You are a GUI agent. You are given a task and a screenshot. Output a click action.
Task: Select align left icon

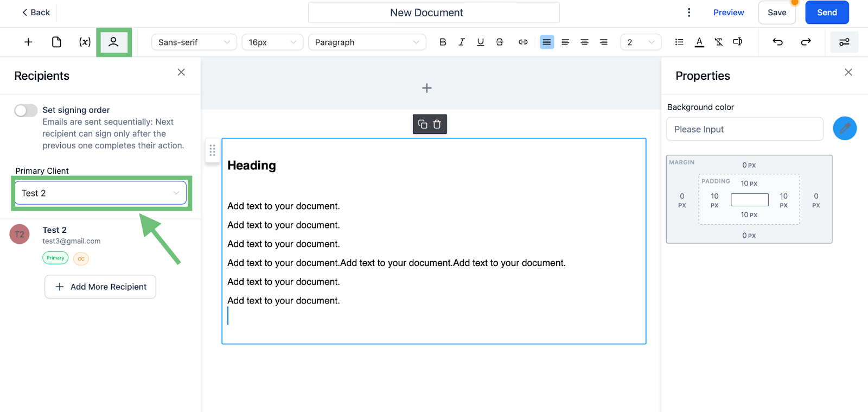pyautogui.click(x=565, y=42)
